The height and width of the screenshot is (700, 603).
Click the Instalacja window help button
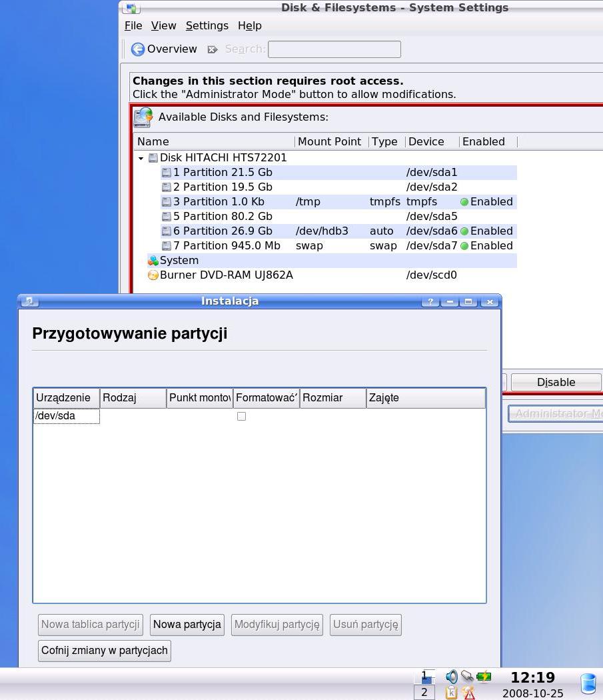coord(430,301)
